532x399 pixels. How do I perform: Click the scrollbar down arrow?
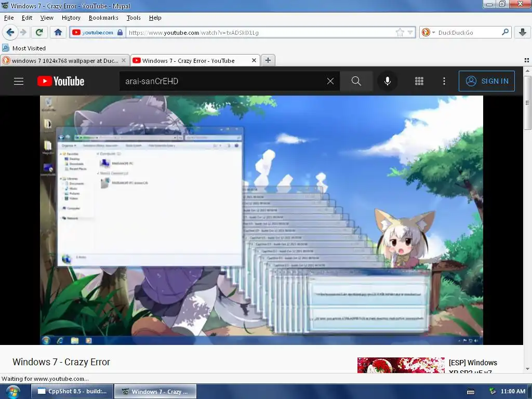pos(527,369)
